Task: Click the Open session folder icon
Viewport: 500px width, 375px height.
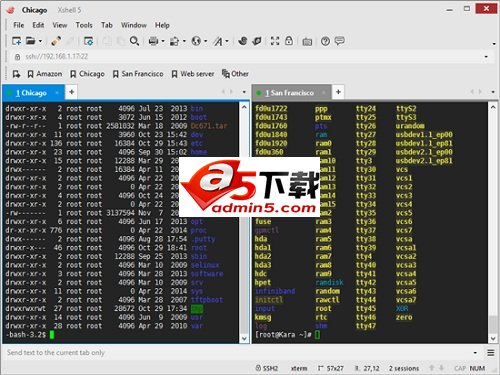Action: 31,41
